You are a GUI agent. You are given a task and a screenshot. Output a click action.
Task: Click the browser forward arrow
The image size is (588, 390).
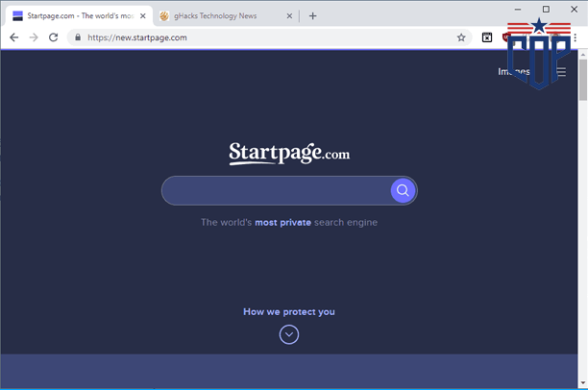34,37
